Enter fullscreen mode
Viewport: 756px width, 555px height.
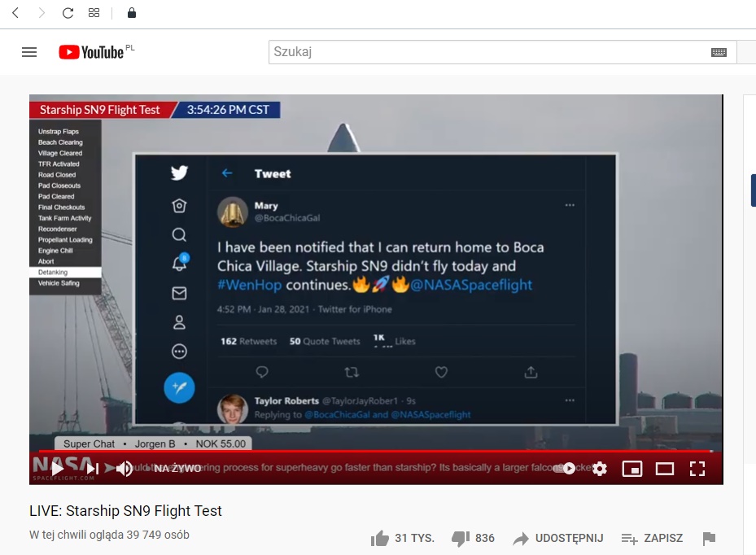[x=697, y=469]
